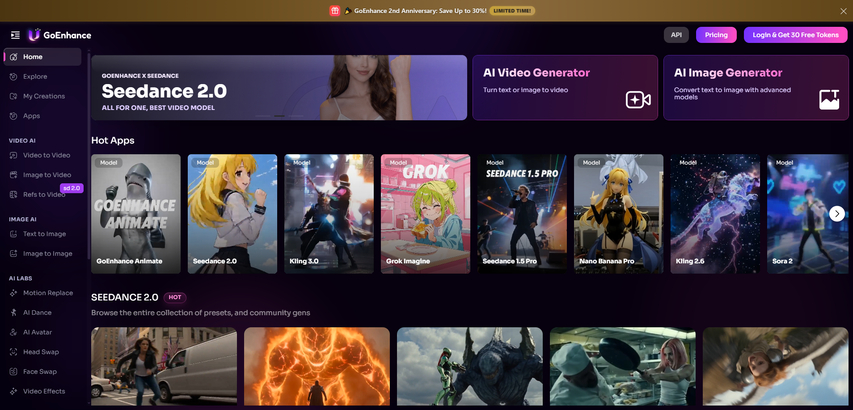Open the Grok Imagine model card

click(425, 214)
